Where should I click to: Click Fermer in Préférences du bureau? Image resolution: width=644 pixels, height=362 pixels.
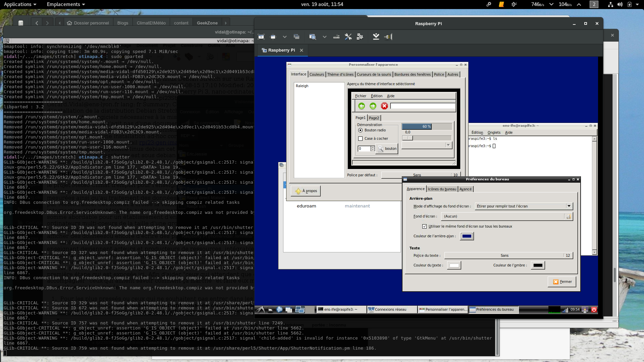coord(562,282)
